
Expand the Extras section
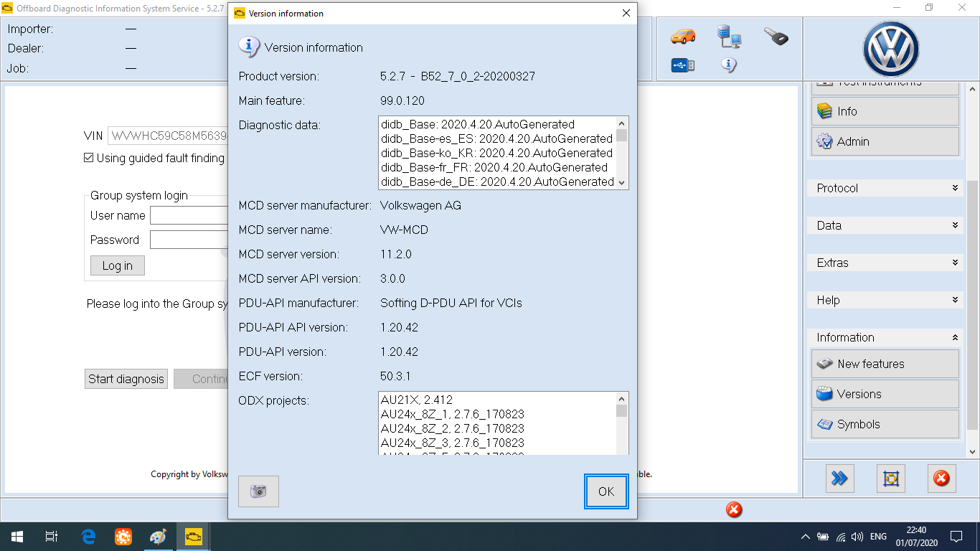pyautogui.click(x=887, y=263)
